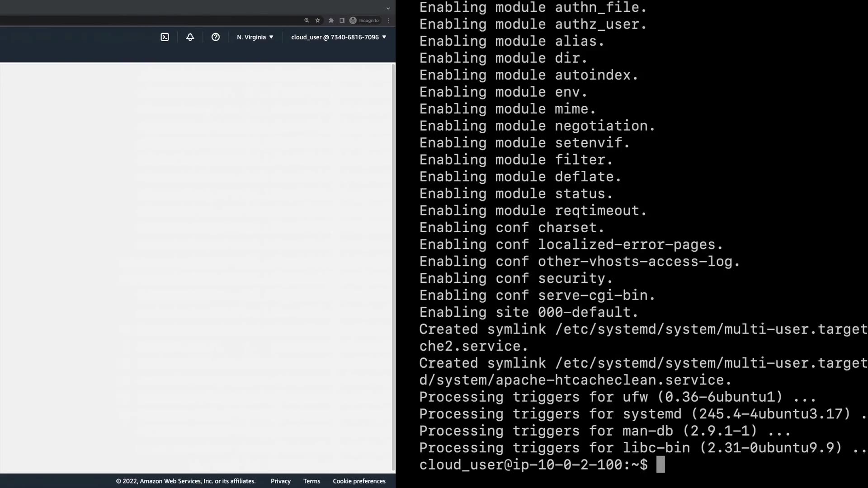
Task: Click the terminal prompt cursor
Action: tap(660, 465)
